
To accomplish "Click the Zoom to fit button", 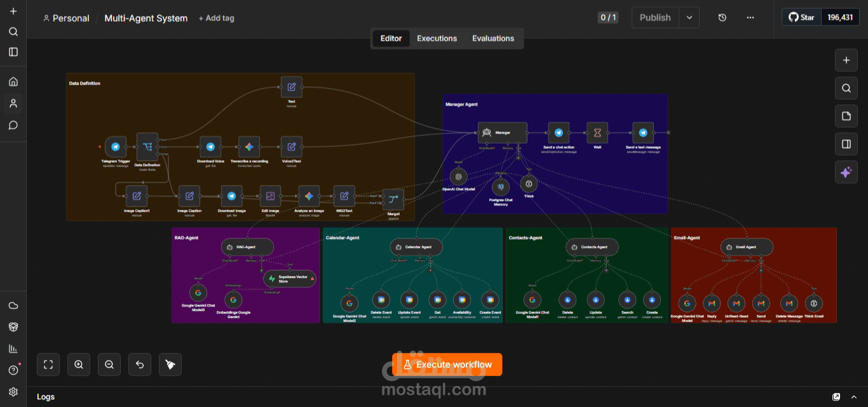I will click(x=48, y=364).
